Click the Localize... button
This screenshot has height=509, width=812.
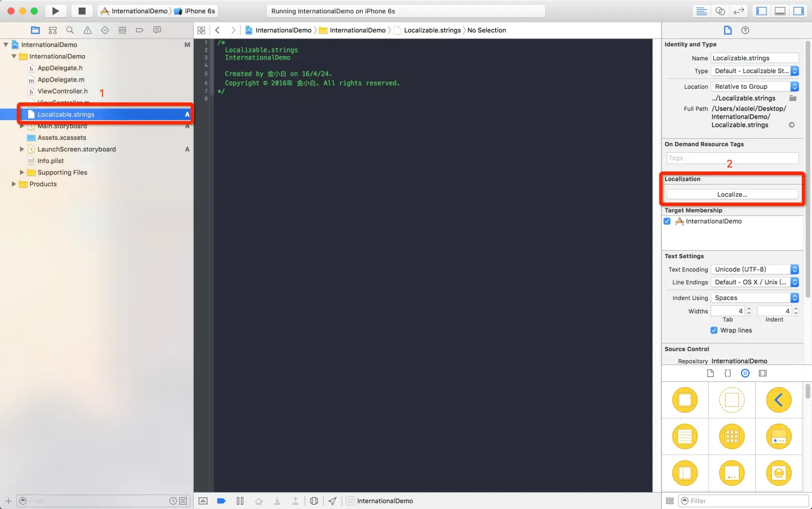click(x=732, y=194)
